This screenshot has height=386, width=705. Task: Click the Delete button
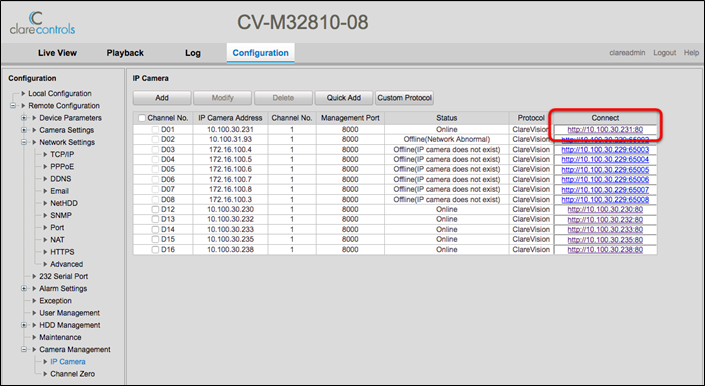point(283,98)
